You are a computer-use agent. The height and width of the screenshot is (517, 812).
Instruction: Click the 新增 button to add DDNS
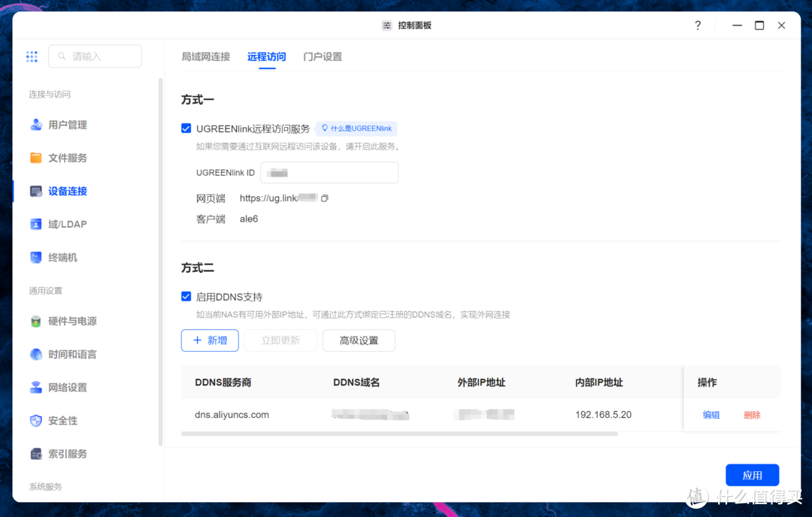click(x=210, y=340)
